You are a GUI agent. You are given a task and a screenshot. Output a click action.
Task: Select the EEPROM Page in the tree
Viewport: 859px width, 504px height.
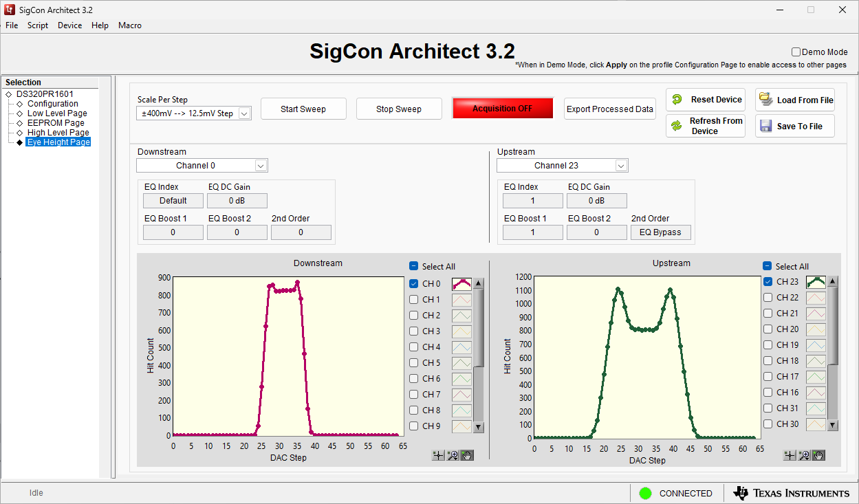click(x=58, y=122)
